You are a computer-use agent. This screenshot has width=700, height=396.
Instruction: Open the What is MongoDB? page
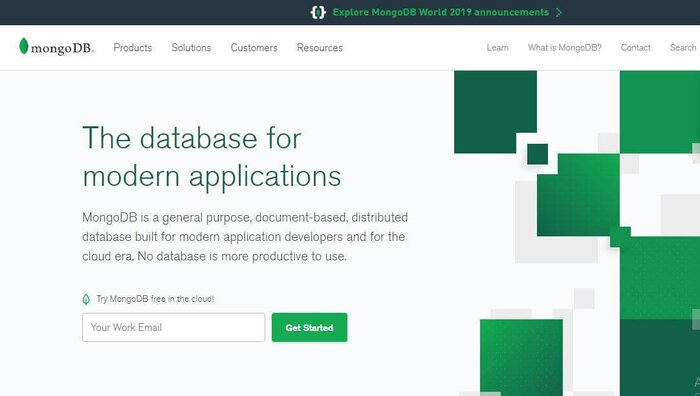click(x=565, y=48)
